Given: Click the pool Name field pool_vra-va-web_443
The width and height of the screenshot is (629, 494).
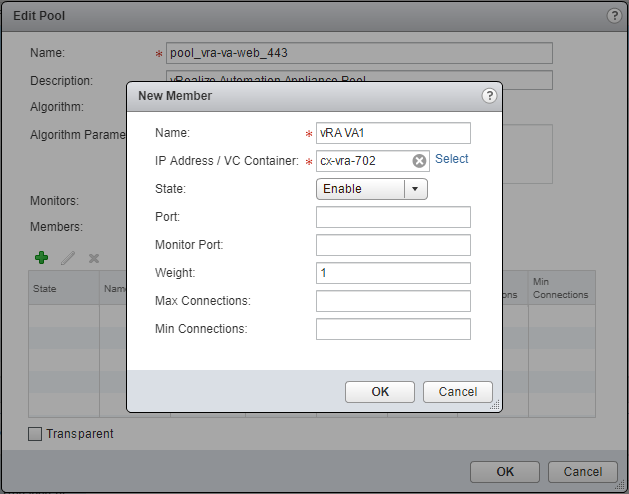Looking at the screenshot, I should [358, 53].
